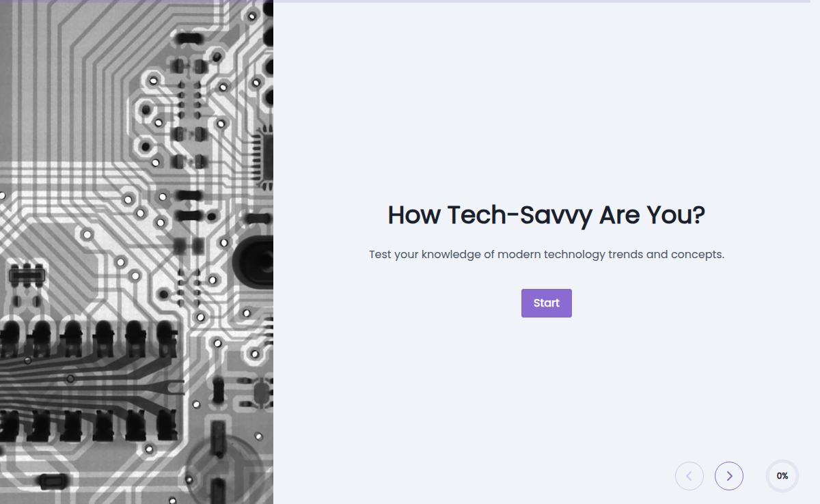This screenshot has height=504, width=820.
Task: Click the circuit board cover image
Action: (x=137, y=252)
